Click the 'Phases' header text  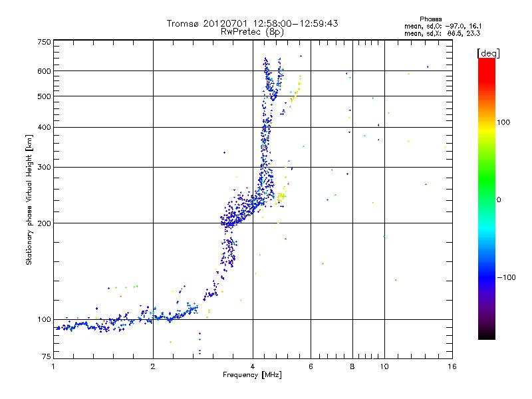430,19
